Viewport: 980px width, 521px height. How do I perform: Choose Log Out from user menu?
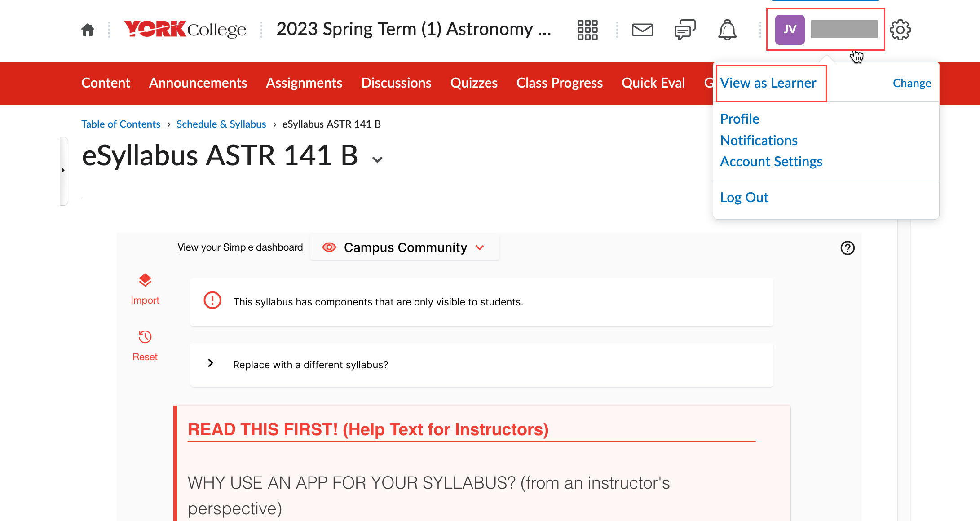pos(744,198)
